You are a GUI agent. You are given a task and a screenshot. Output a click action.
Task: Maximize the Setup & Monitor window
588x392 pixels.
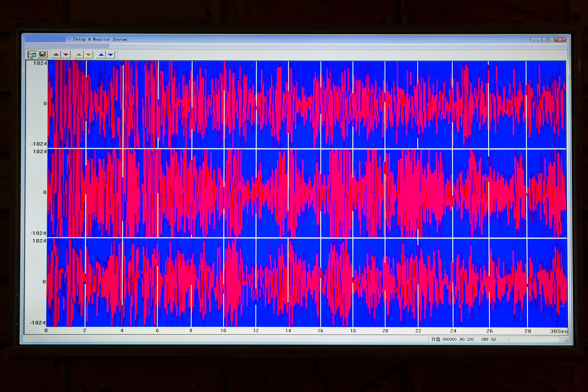click(x=548, y=40)
